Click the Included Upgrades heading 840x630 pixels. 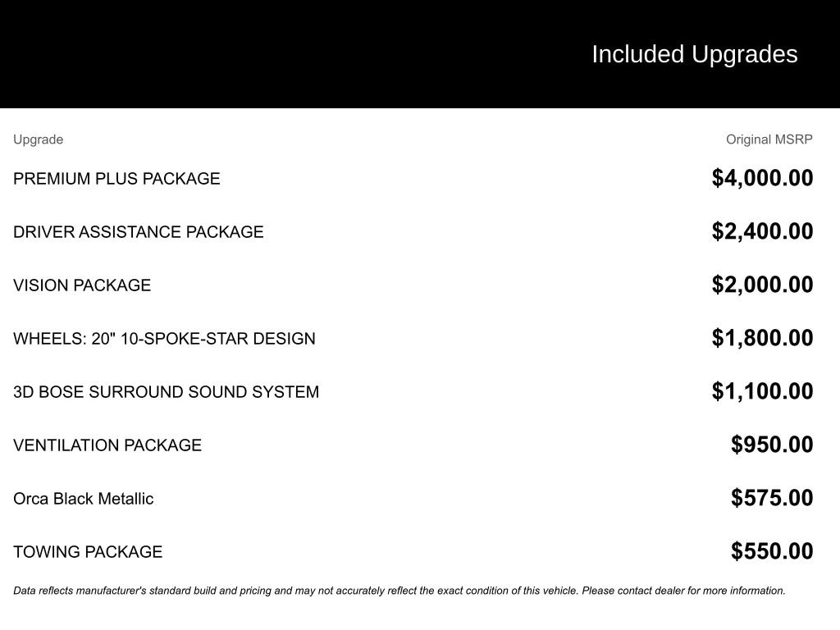coord(694,54)
